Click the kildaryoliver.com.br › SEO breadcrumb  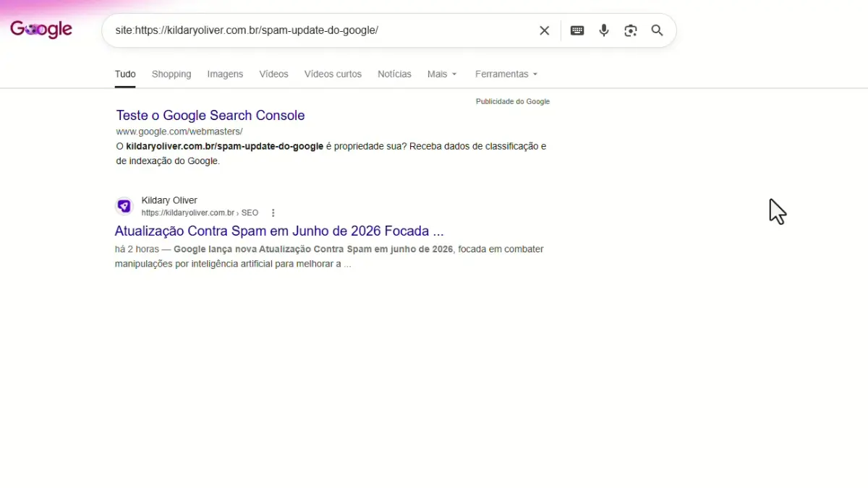coord(200,213)
